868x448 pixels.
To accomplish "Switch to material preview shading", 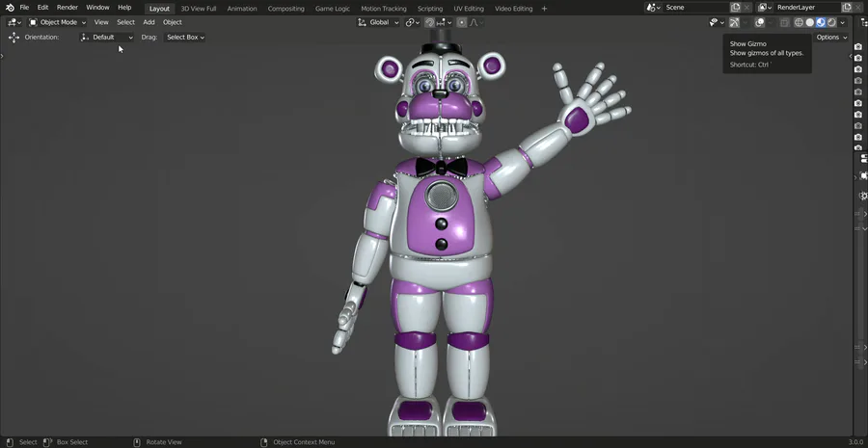I will click(821, 22).
